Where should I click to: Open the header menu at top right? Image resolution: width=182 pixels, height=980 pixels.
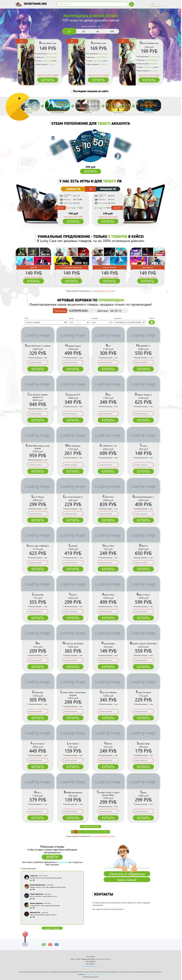[x=154, y=4]
